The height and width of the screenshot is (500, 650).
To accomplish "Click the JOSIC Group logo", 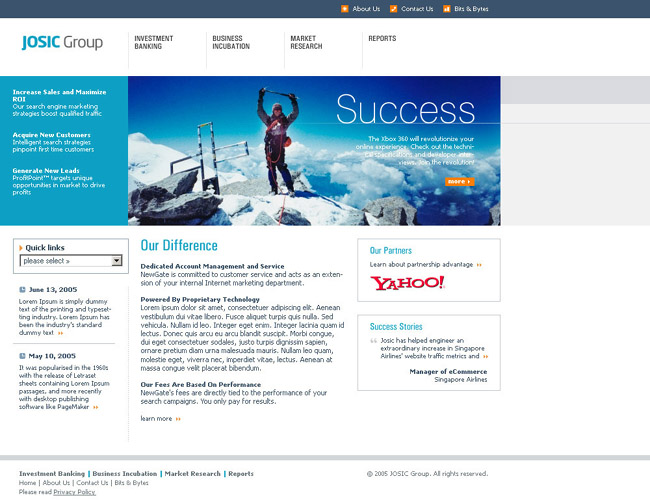I will click(x=62, y=43).
